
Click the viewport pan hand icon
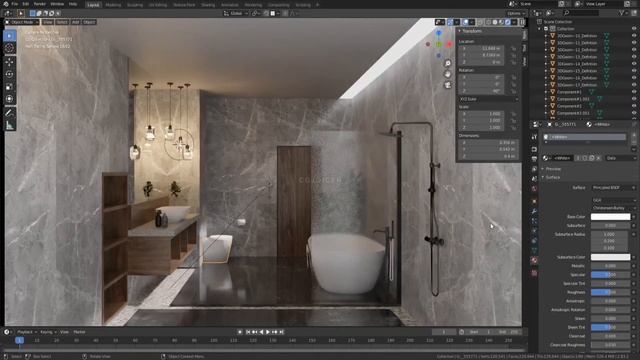tap(448, 74)
